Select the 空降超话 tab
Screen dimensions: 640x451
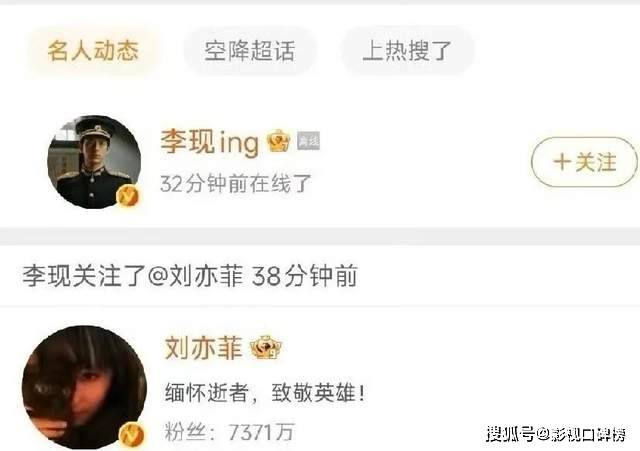click(x=250, y=51)
